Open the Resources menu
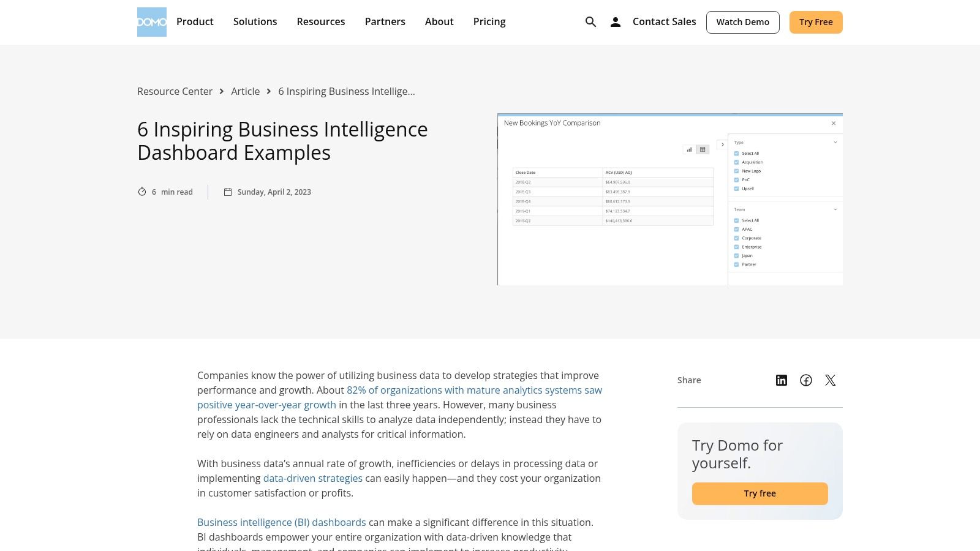Screen dimensions: 980x551 321,21
